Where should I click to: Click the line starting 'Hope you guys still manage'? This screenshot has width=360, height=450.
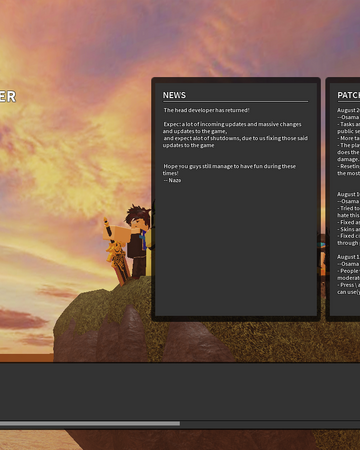point(229,166)
